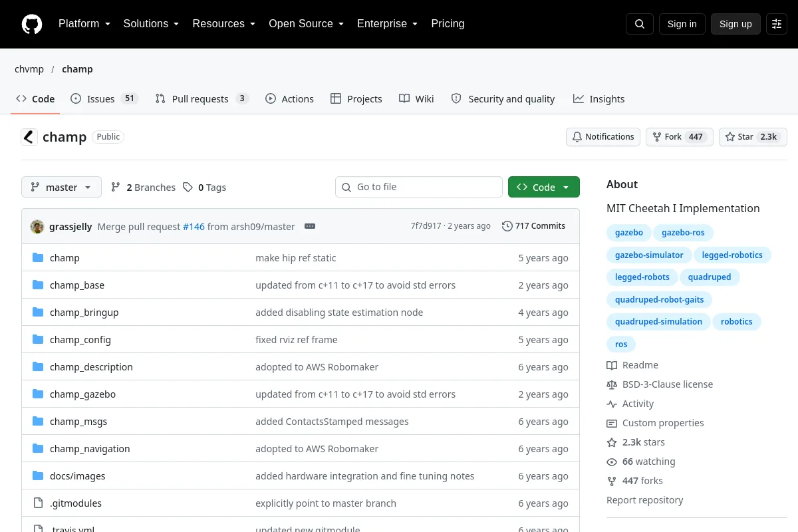Viewport: 798px width, 532px height.
Task: Open the chvmp owner link
Action: click(x=29, y=69)
